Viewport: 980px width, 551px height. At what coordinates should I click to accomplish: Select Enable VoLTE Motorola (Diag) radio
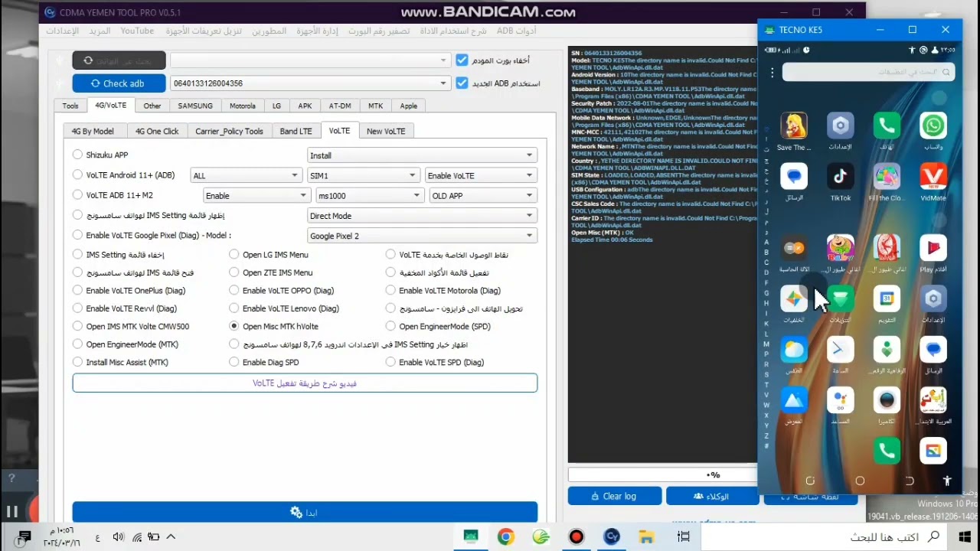[x=390, y=290]
